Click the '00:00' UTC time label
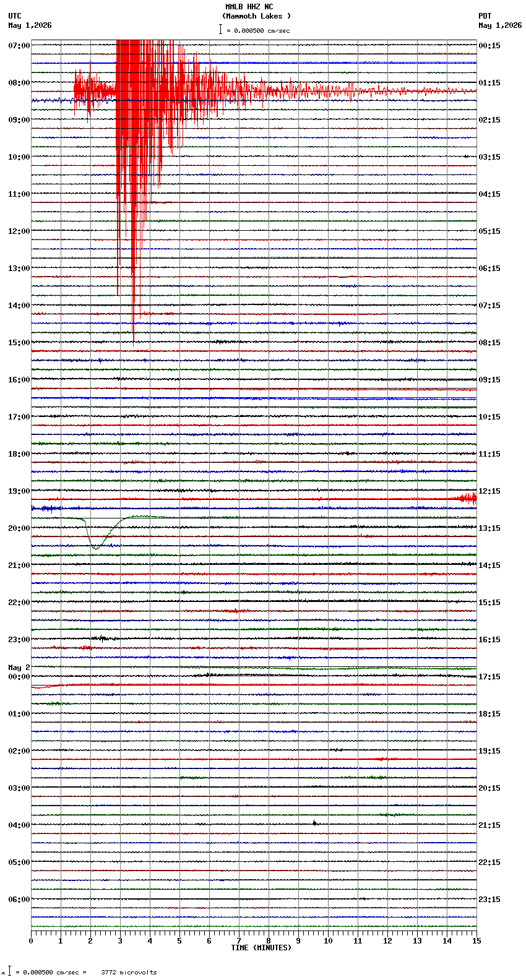 [x=19, y=677]
